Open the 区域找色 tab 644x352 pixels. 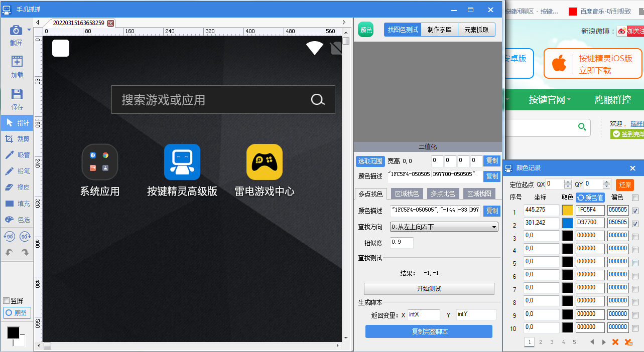[407, 194]
